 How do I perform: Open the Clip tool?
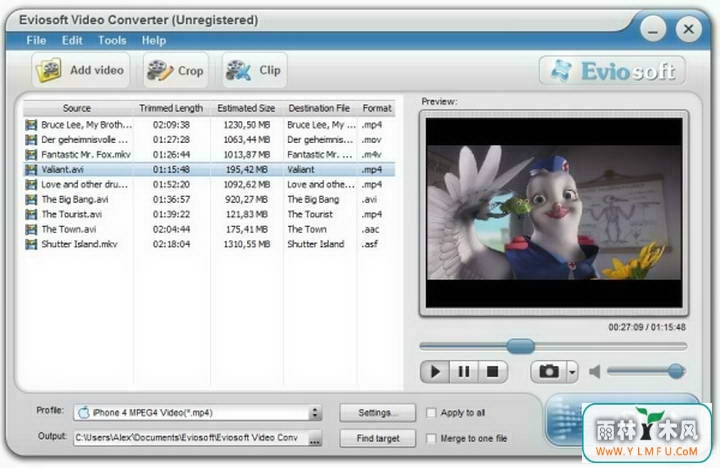[x=255, y=70]
